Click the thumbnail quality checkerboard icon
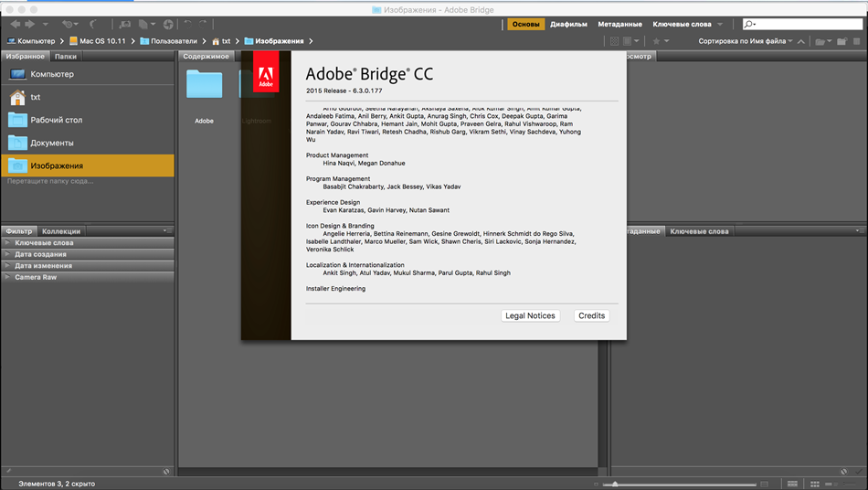Viewport: 868px width, 490px height. [615, 41]
